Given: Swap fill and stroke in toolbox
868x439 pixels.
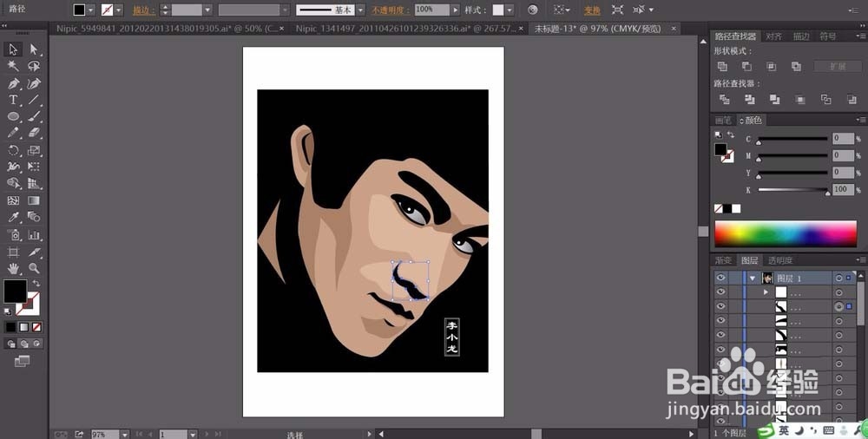Looking at the screenshot, I should point(36,283).
